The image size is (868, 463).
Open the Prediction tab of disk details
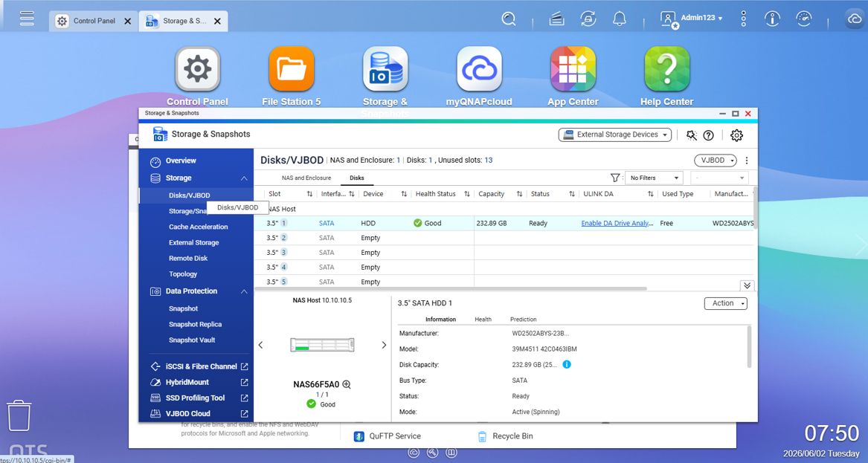523,319
